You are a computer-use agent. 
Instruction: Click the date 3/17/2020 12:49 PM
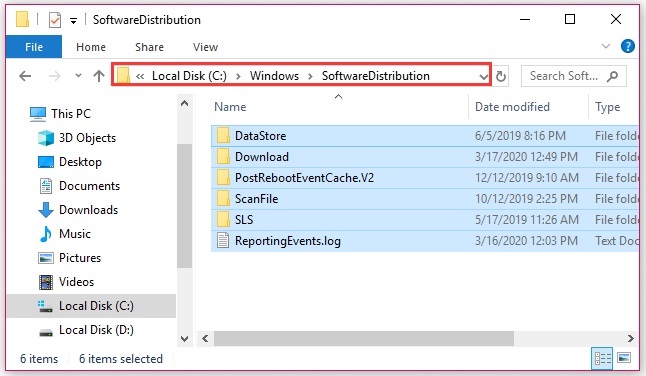(526, 157)
